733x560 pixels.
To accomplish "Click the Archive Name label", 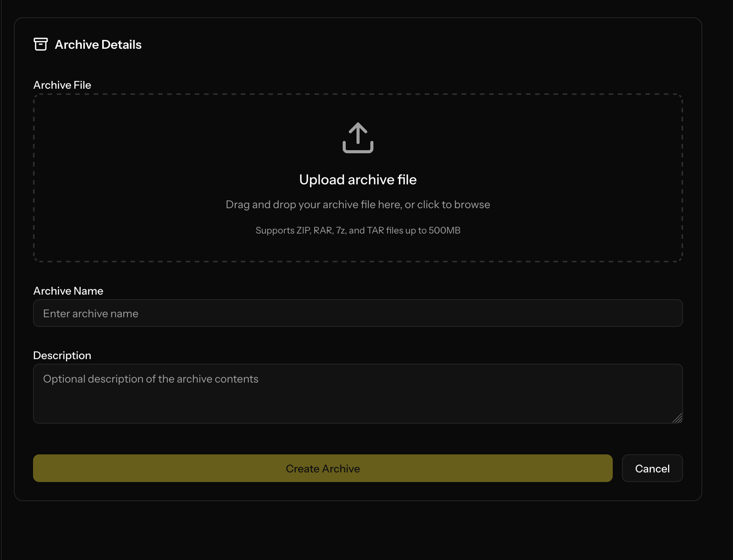I will (x=68, y=291).
